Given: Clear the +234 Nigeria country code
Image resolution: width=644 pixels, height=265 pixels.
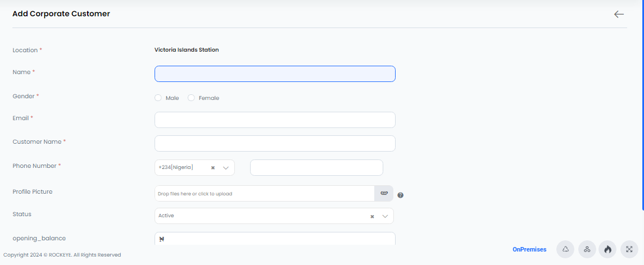Looking at the screenshot, I should tap(213, 168).
